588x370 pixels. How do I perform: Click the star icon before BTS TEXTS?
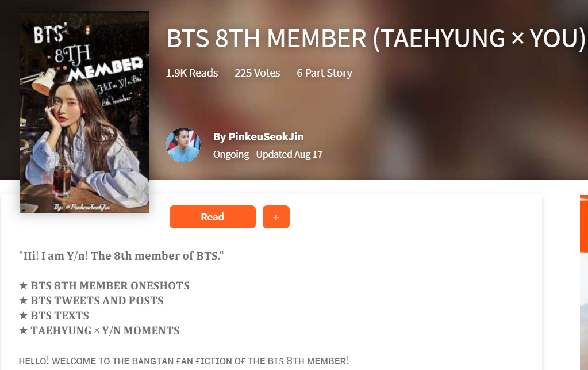tap(23, 315)
